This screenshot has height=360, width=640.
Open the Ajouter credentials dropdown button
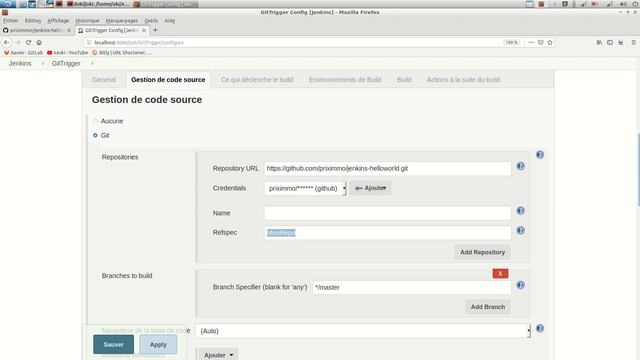tap(370, 188)
